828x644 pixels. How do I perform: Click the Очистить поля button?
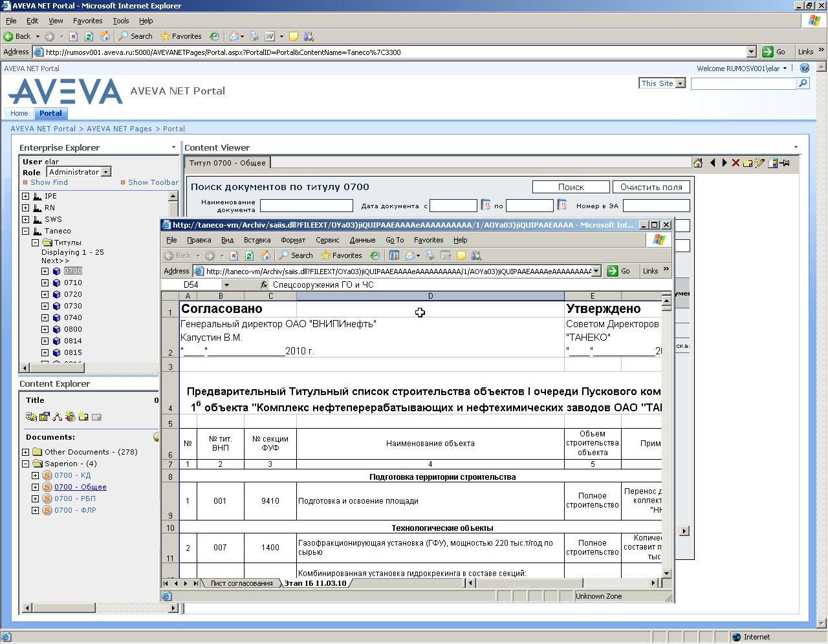pyautogui.click(x=651, y=187)
